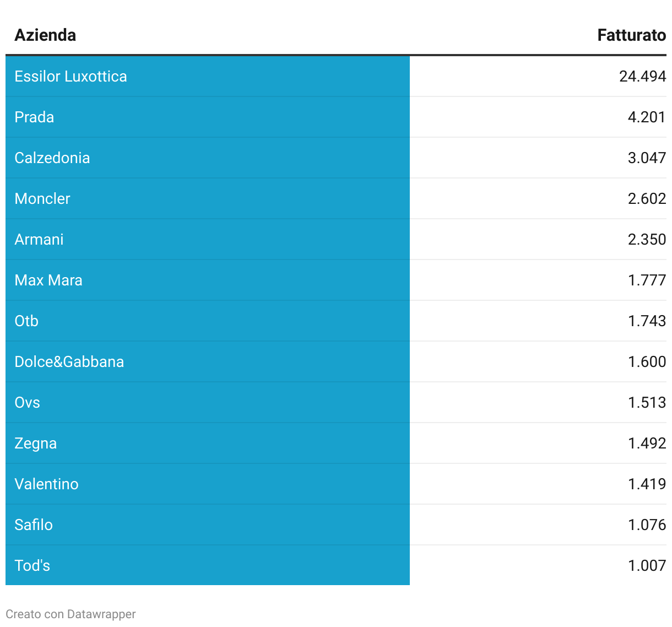
Task: Click the Safilo company name
Action: 34,525
